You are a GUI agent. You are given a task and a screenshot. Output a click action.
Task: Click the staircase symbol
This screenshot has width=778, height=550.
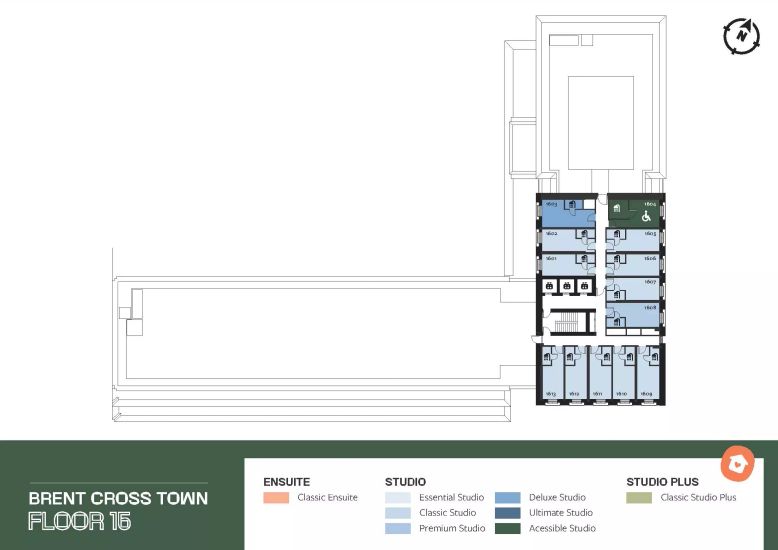[566, 324]
